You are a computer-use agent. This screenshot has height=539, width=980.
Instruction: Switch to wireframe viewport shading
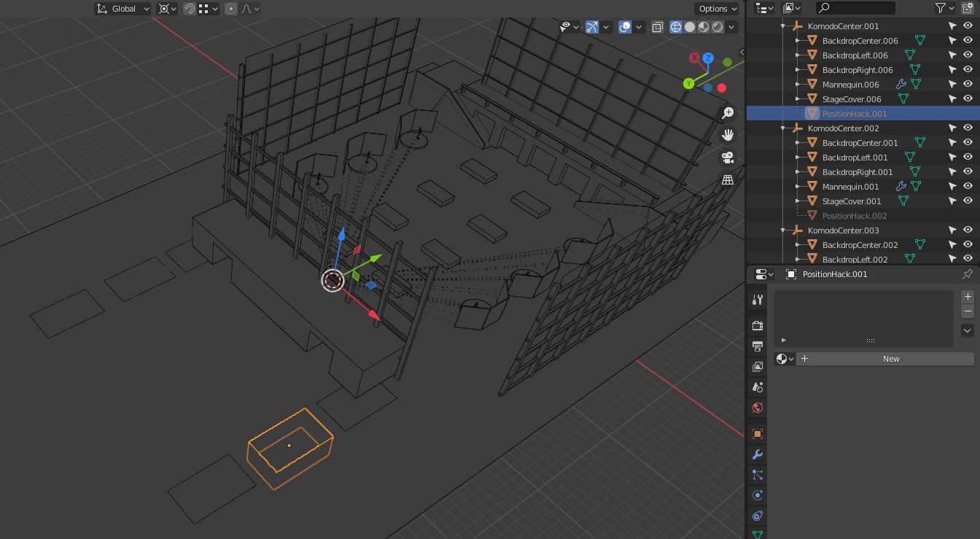click(x=676, y=27)
